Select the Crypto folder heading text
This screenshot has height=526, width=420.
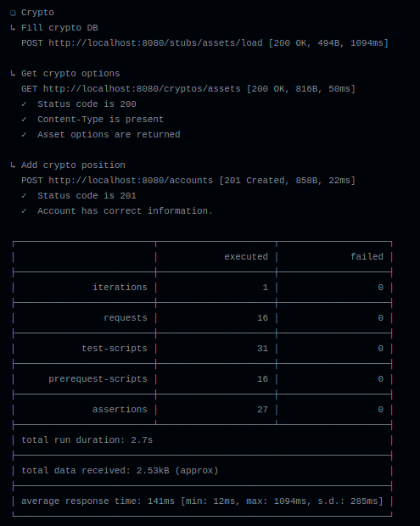click(x=37, y=13)
